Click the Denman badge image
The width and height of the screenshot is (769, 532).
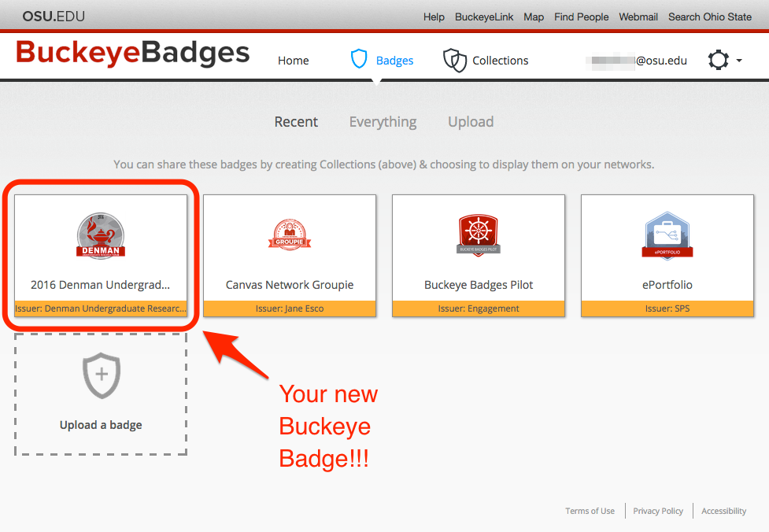(101, 236)
